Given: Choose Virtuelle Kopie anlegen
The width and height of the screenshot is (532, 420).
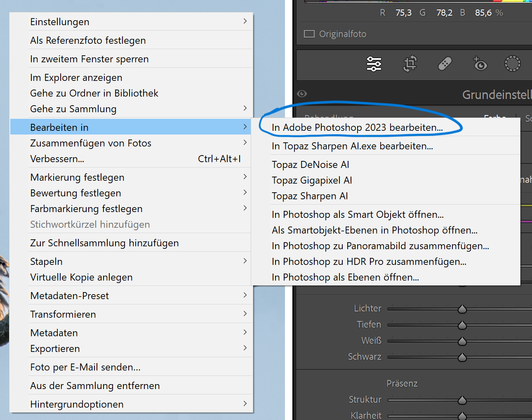Looking at the screenshot, I should (x=131, y=277).
